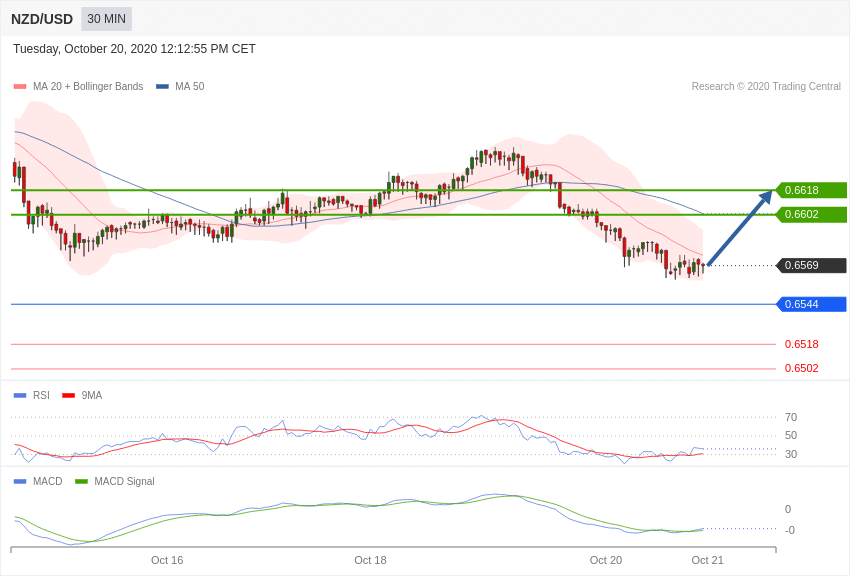Click the red 9MA legend swatch
The image size is (850, 576).
(x=68, y=396)
